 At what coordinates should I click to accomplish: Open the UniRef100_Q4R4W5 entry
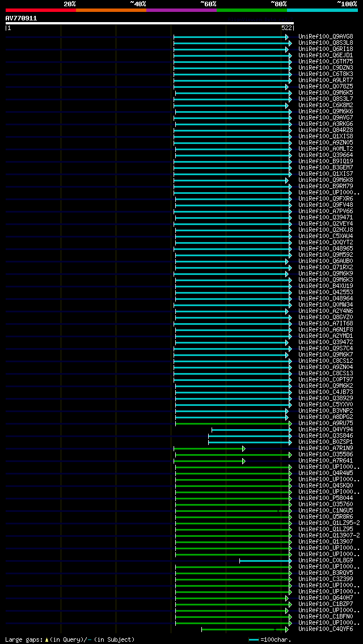tap(326, 473)
